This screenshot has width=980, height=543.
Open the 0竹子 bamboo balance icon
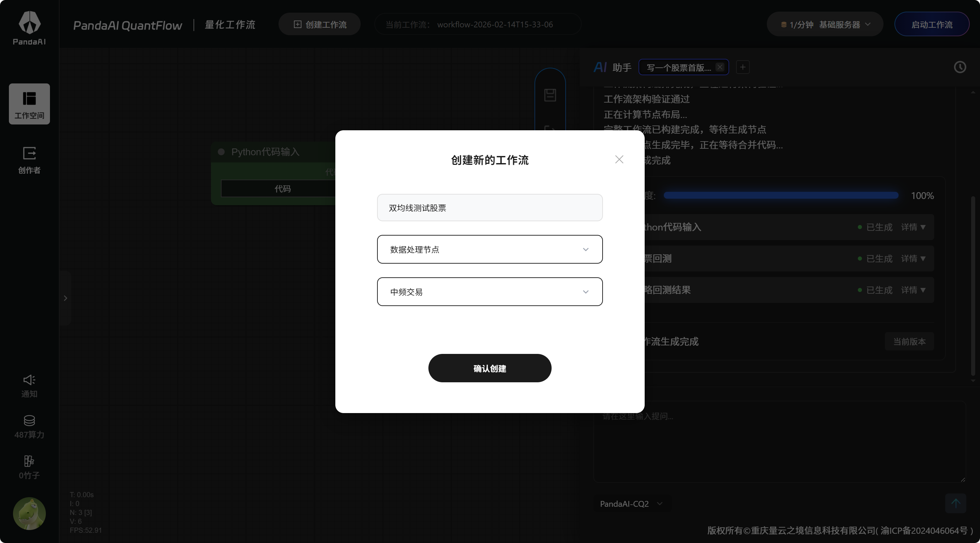pyautogui.click(x=29, y=467)
